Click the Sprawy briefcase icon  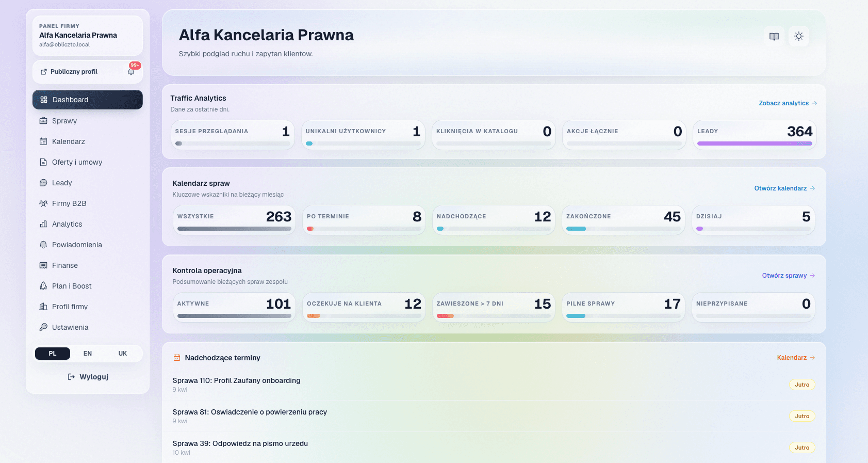[43, 121]
